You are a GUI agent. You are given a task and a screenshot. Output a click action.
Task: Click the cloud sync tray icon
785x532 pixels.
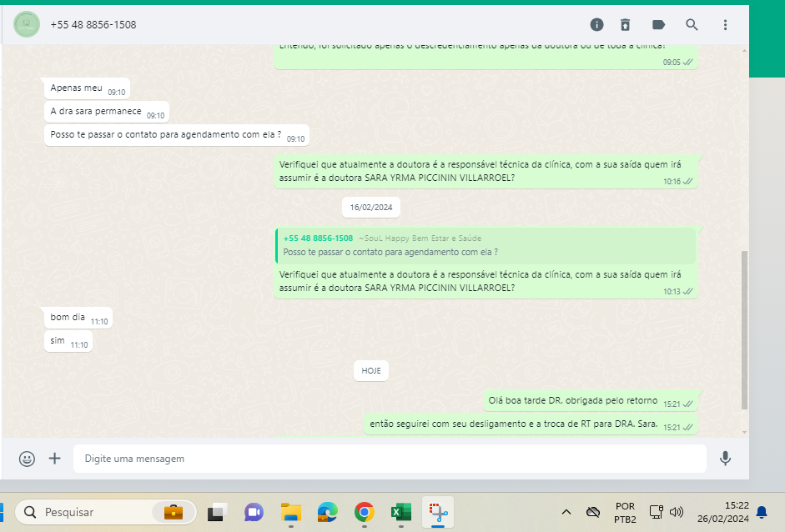pos(593,512)
